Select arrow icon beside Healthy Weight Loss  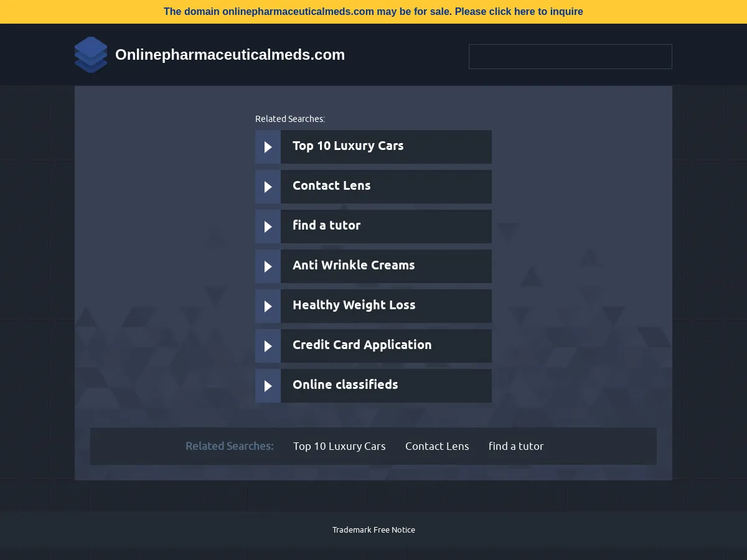pos(268,306)
